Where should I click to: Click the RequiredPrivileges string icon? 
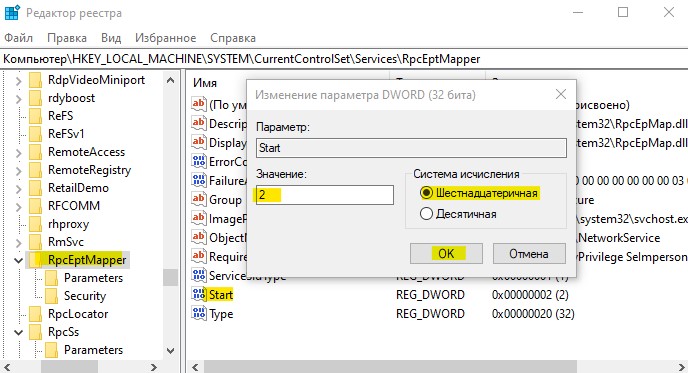(199, 256)
